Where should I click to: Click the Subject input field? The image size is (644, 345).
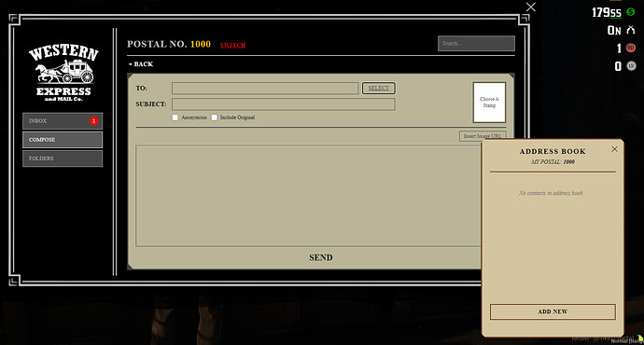(x=284, y=104)
